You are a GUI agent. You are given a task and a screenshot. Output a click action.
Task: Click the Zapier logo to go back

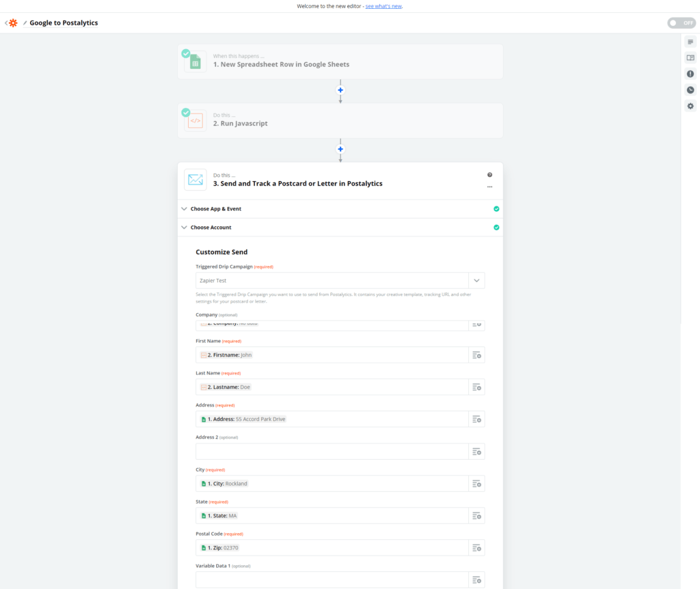point(13,23)
